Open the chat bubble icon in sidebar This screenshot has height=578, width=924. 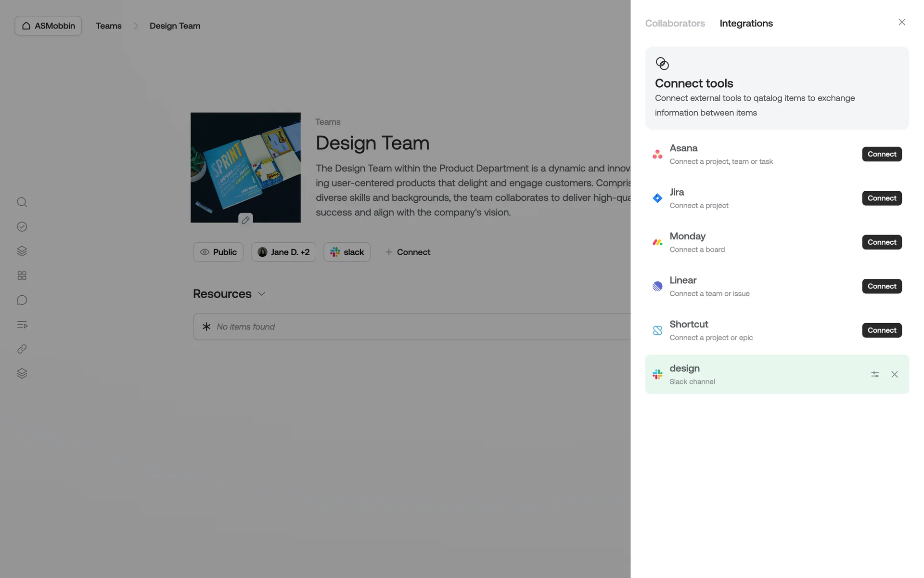[22, 300]
